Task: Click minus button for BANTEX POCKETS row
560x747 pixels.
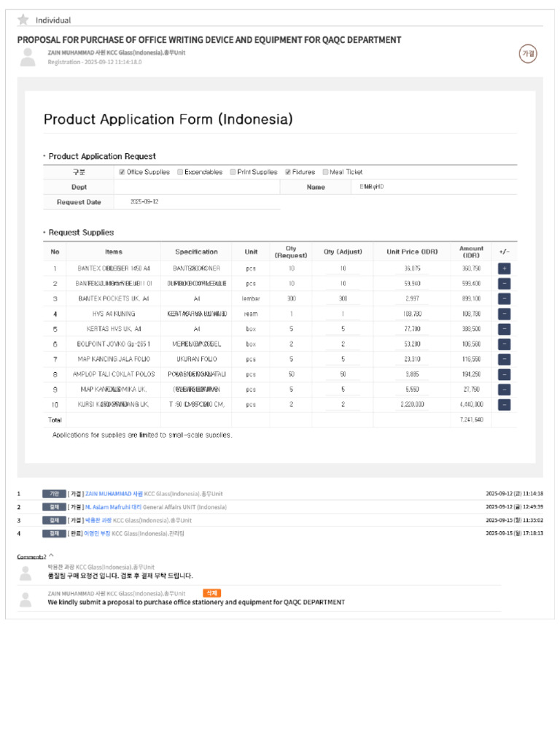Action: 505,298
